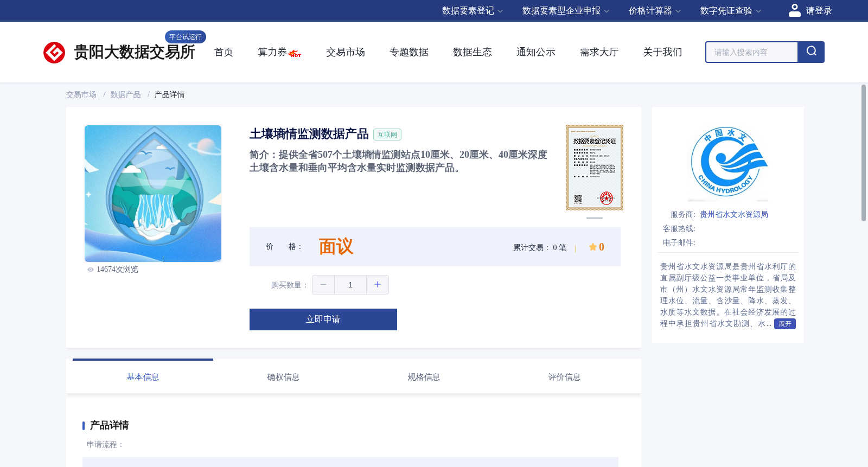868x467 pixels.
Task: Click provider link 贵州省水文水资源局
Action: [734, 215]
